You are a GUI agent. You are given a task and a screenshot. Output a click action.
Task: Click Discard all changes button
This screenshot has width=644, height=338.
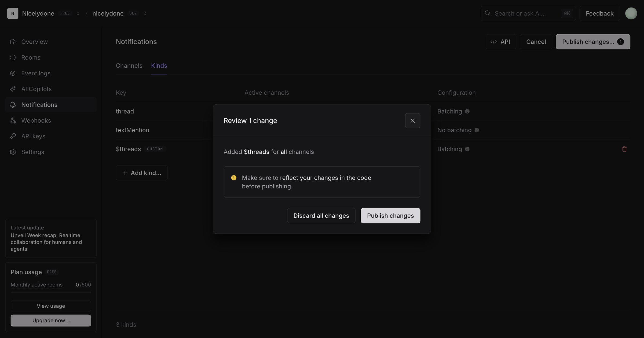point(321,216)
